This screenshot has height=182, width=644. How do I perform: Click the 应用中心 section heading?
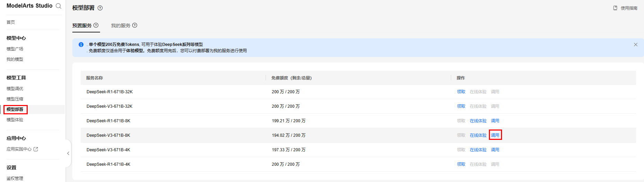point(16,138)
